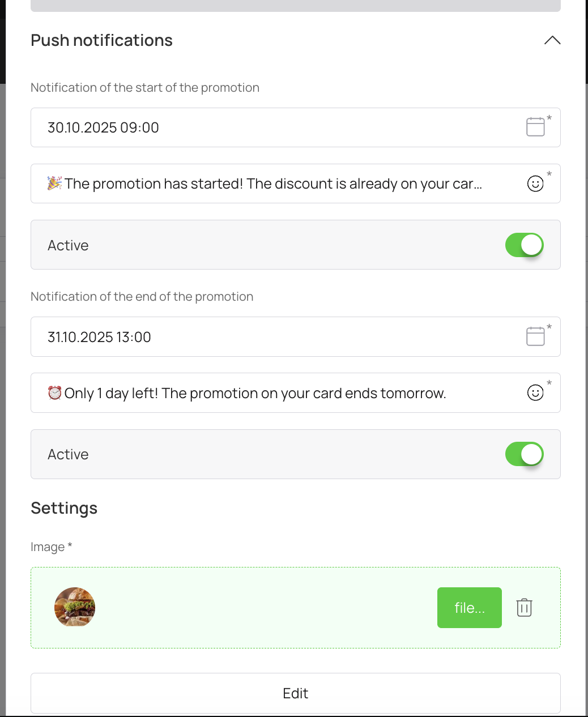Delete the uploaded image with trash icon
Image resolution: width=588 pixels, height=717 pixels.
click(524, 608)
